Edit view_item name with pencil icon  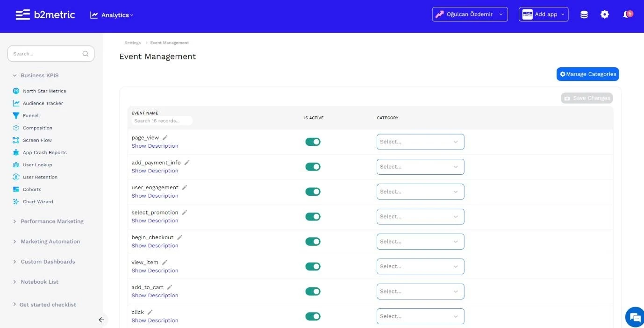[165, 263]
